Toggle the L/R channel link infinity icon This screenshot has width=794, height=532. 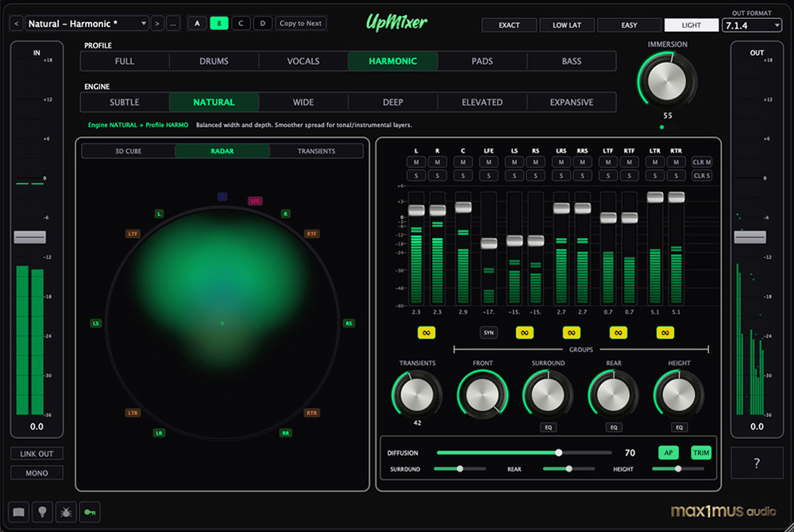[426, 333]
